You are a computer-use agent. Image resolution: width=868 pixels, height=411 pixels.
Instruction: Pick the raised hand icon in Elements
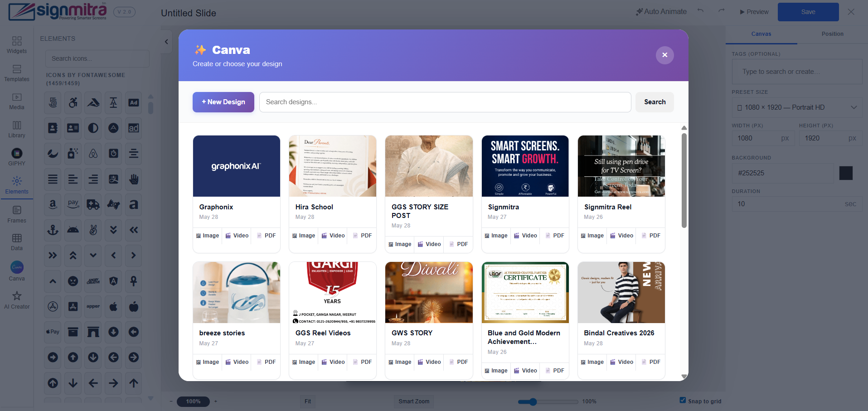(x=134, y=179)
